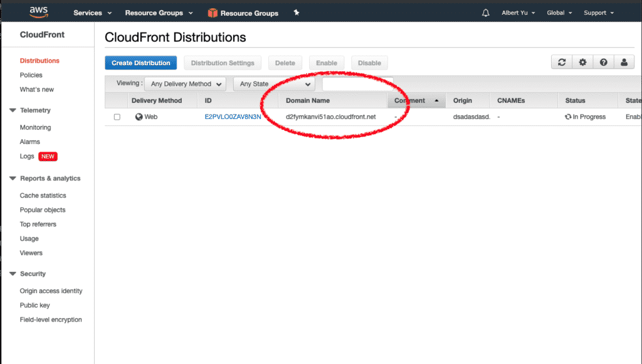This screenshot has width=642, height=364.
Task: Click the orange Resource Groups cube icon
Action: click(x=213, y=13)
